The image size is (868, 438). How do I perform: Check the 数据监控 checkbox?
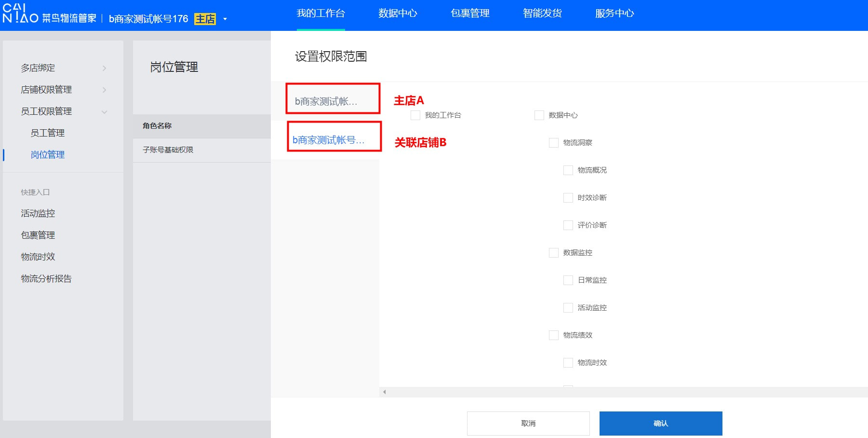pos(554,253)
